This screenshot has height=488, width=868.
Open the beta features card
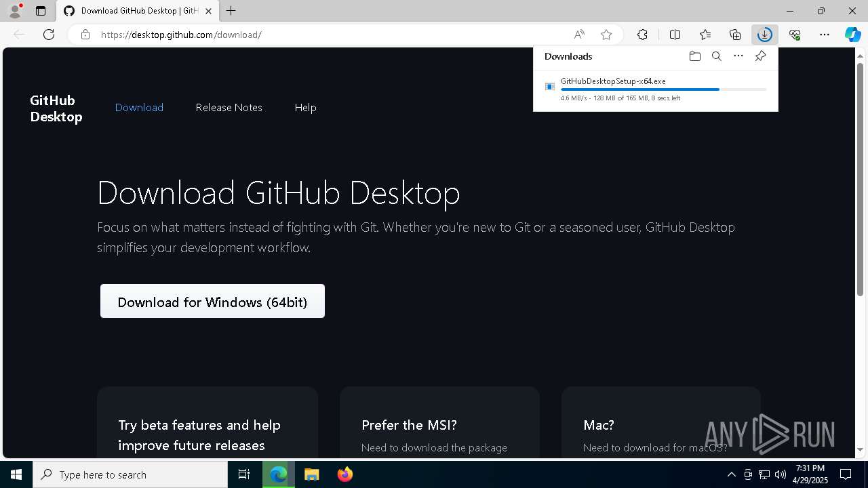(207, 422)
